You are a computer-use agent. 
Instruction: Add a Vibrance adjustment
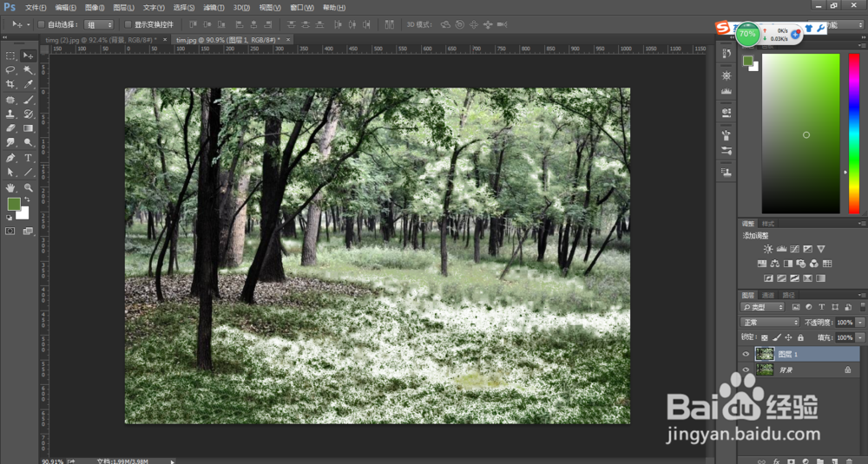(x=821, y=250)
